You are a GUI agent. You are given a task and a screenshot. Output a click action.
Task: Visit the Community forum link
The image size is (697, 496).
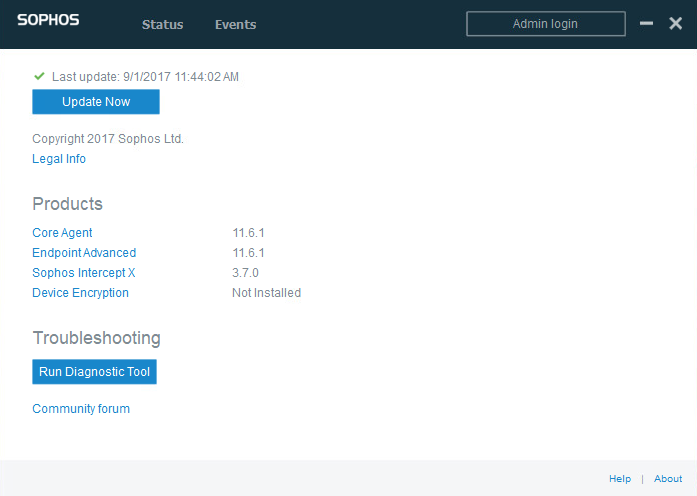point(81,409)
